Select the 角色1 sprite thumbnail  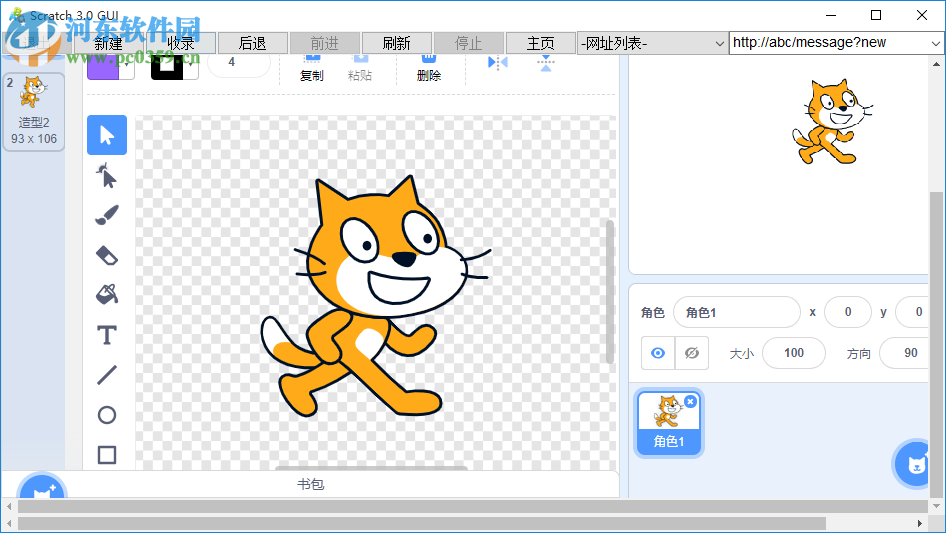(668, 423)
